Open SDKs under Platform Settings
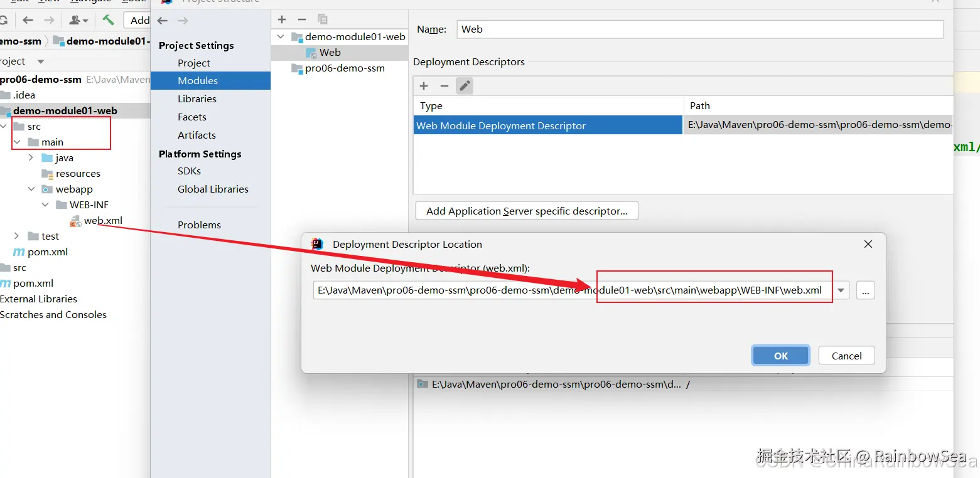Viewport: 980px width, 478px height. coord(189,171)
